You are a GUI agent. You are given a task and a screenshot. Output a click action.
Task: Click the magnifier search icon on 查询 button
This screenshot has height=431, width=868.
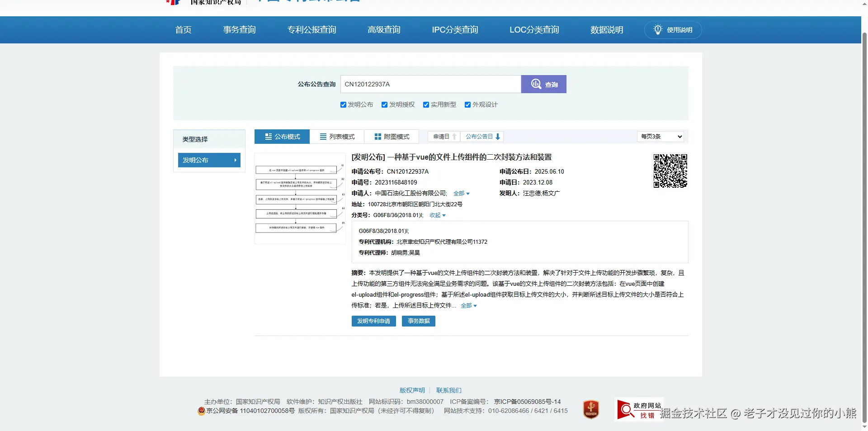[536, 84]
